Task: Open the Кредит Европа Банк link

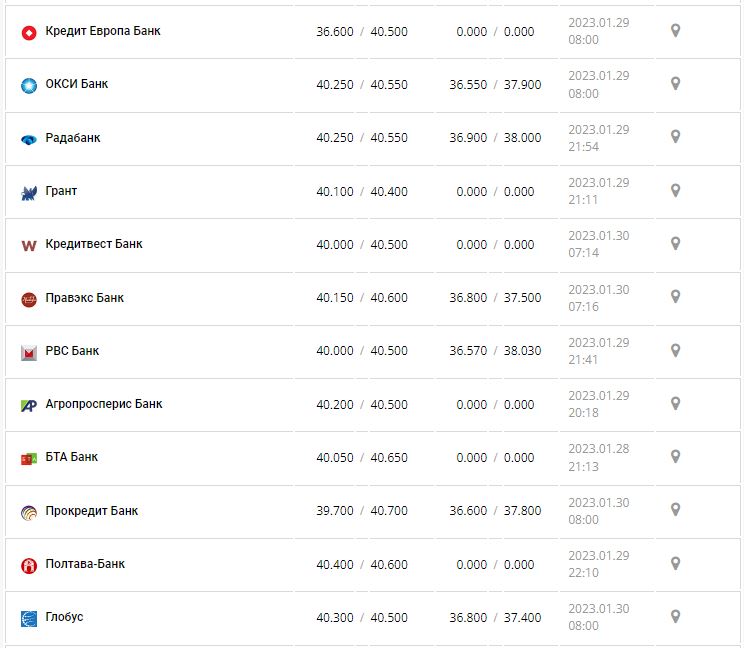Action: (102, 31)
